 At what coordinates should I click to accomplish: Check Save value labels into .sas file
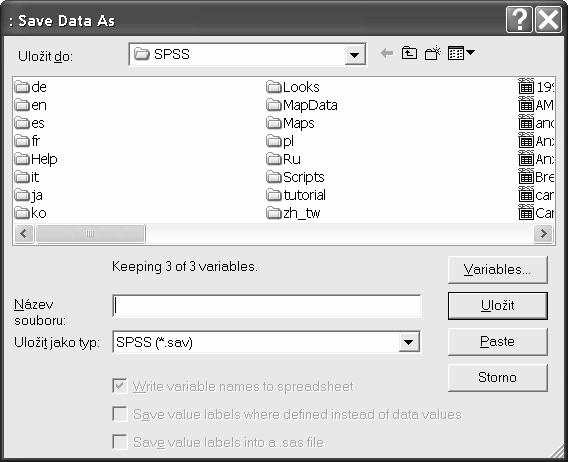(120, 442)
